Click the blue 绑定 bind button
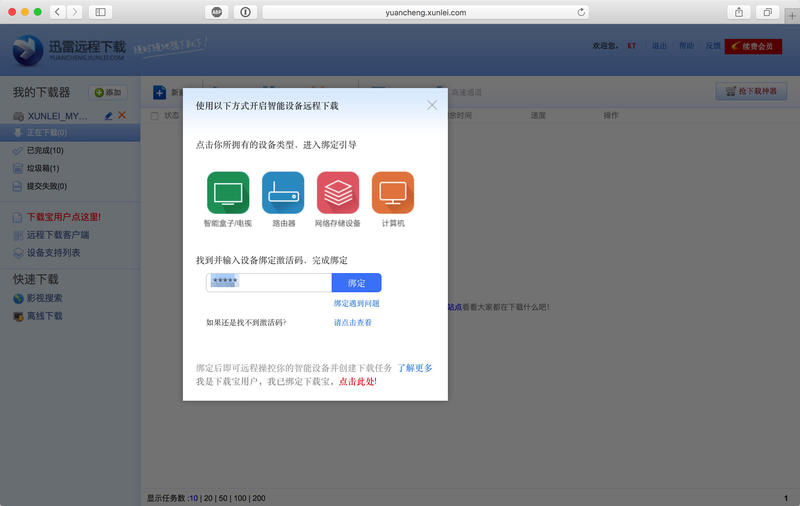 pyautogui.click(x=357, y=283)
